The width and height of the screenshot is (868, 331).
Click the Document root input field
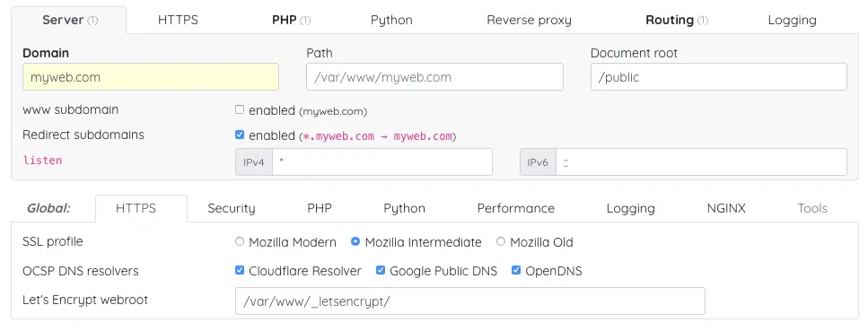pyautogui.click(x=718, y=77)
